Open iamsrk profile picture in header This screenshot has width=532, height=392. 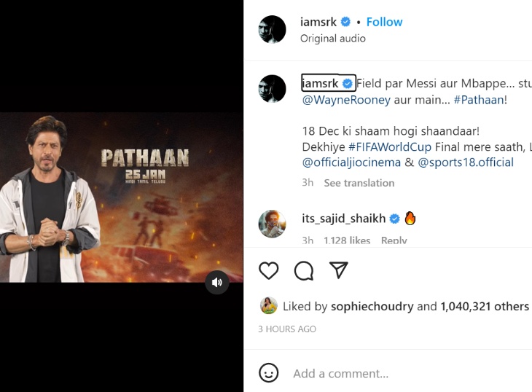coord(273,30)
